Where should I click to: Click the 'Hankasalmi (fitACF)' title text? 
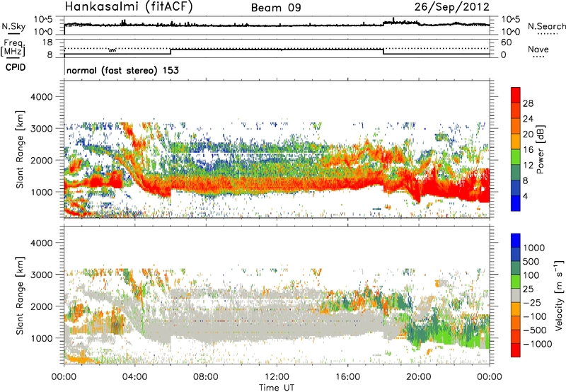(x=129, y=6)
